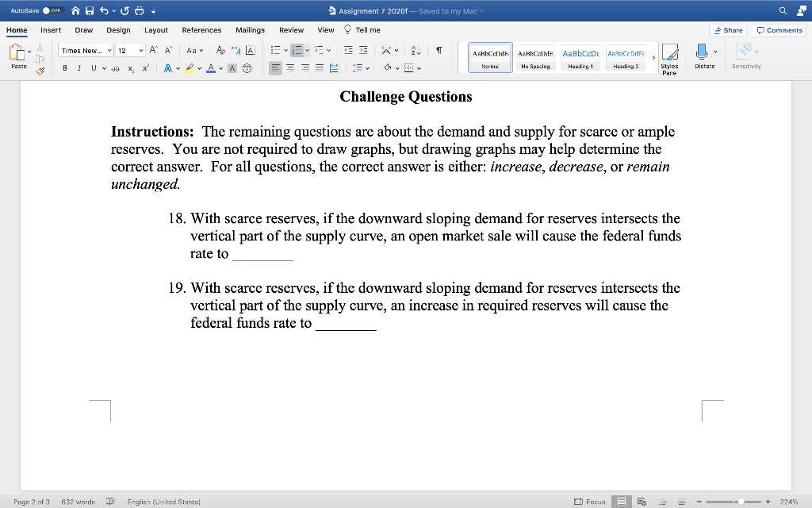Click the Clear Formatting icon
The height and width of the screenshot is (508, 812).
coord(220,50)
